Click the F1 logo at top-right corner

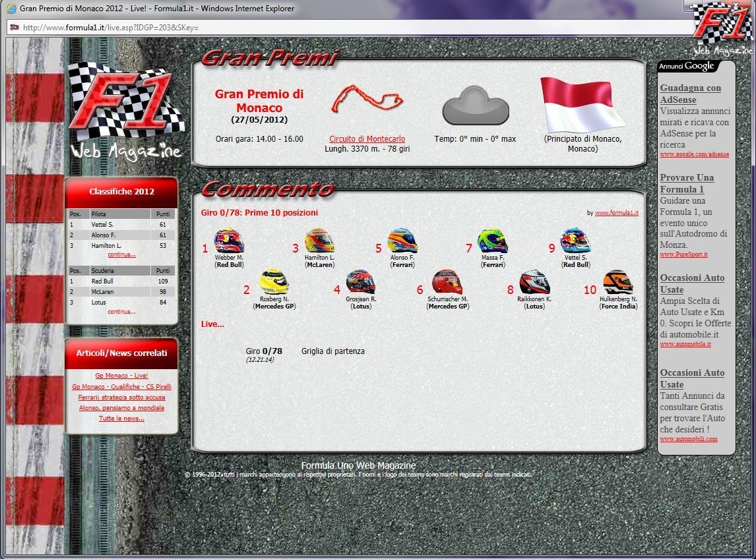click(723, 28)
